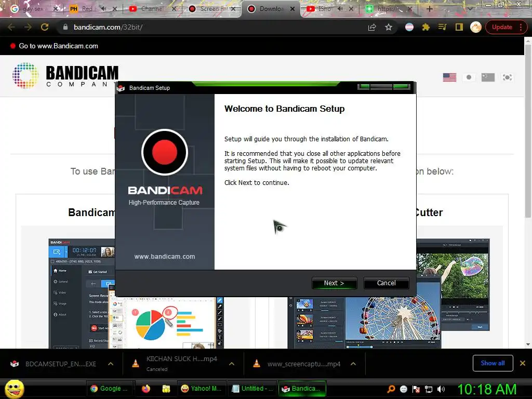Screen dimensions: 532x399
Task: Switch to Untitled Notepad taskbar item
Action: tap(252, 389)
